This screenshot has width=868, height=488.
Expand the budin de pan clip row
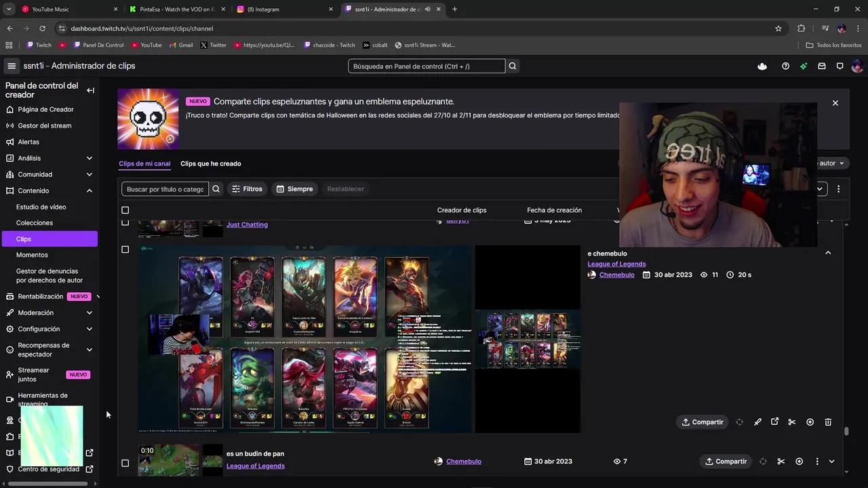tap(832, 462)
